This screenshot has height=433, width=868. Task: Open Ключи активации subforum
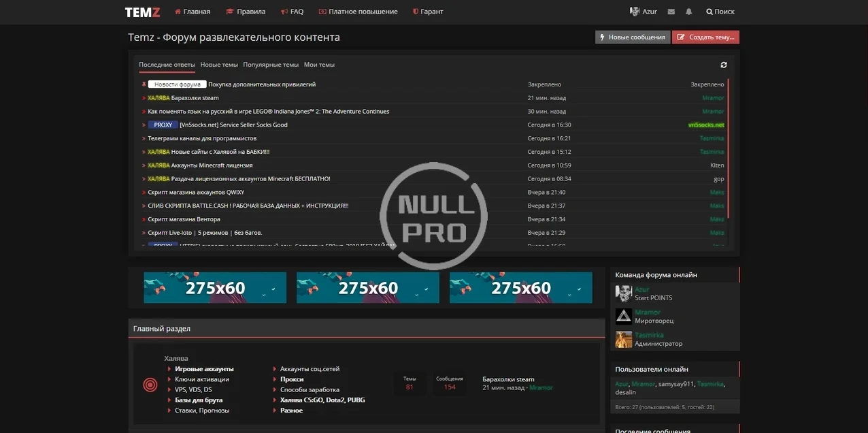[x=202, y=379]
